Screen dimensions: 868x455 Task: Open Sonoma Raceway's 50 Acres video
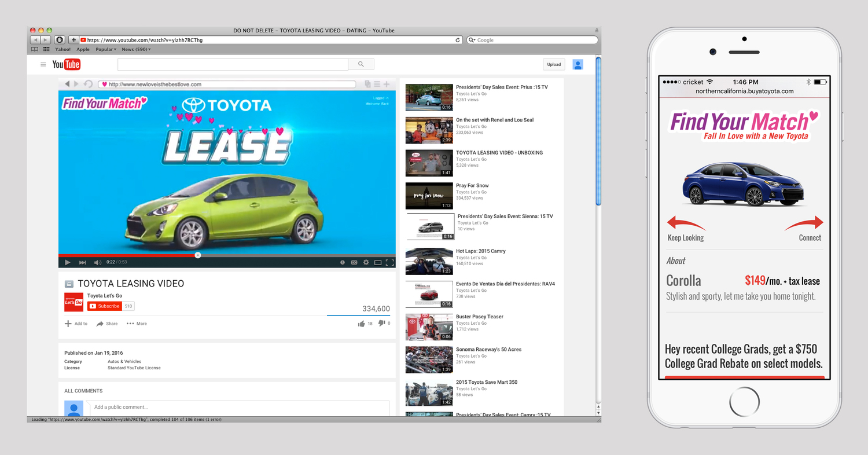[x=488, y=350]
